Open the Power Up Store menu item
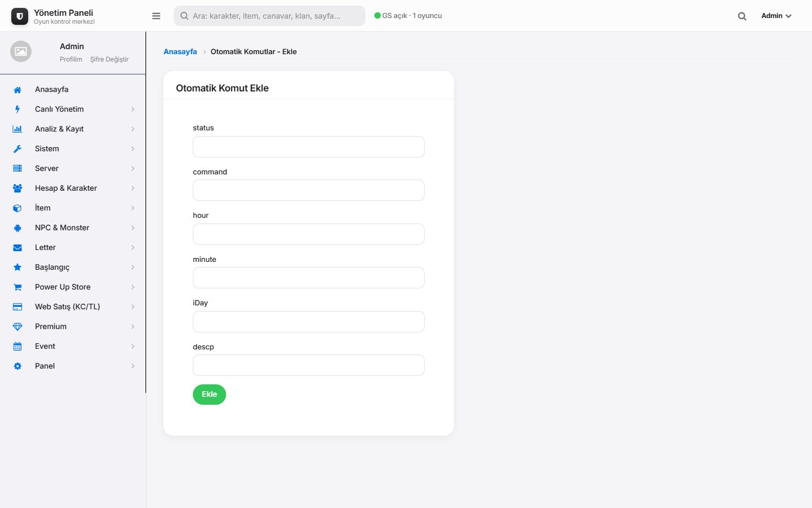The image size is (812, 508). [x=73, y=287]
